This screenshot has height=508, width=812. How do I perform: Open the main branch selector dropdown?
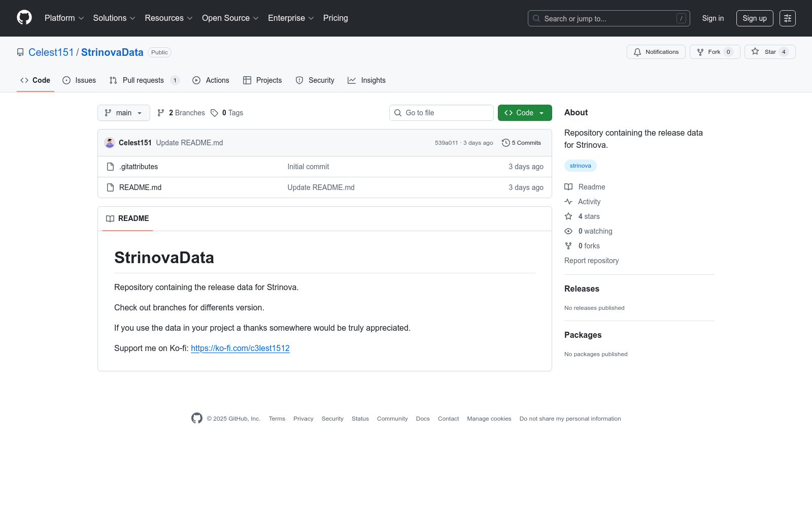coord(124,113)
